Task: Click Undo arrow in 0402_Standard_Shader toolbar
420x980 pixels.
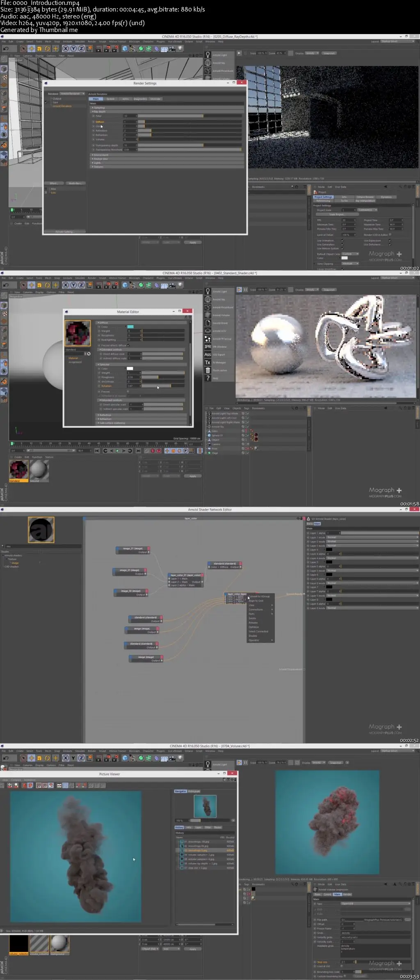Action: (x=6, y=285)
